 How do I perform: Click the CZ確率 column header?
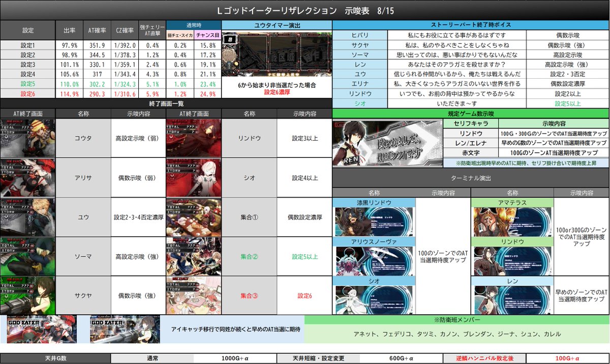125,30
